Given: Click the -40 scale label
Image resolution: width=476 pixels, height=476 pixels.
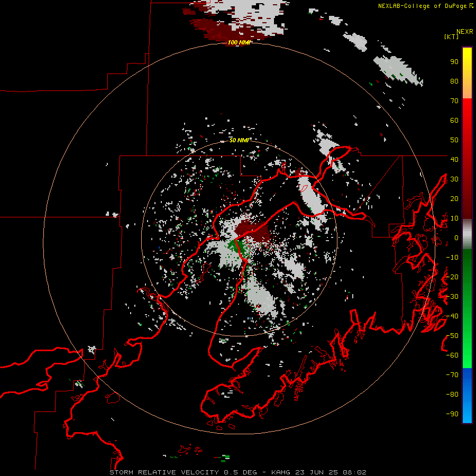Looking at the screenshot, I should click(x=452, y=316).
